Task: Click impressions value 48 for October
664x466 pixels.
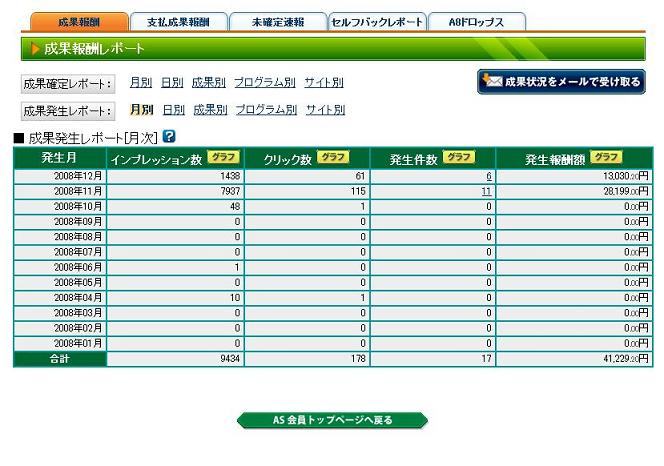Action: 235,207
